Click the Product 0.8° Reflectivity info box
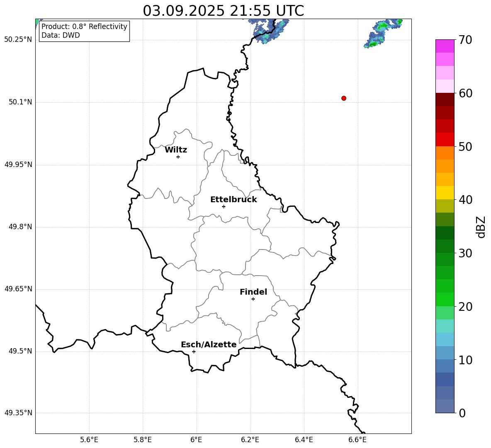Image resolution: width=491 pixels, height=448 pixels. [x=85, y=31]
